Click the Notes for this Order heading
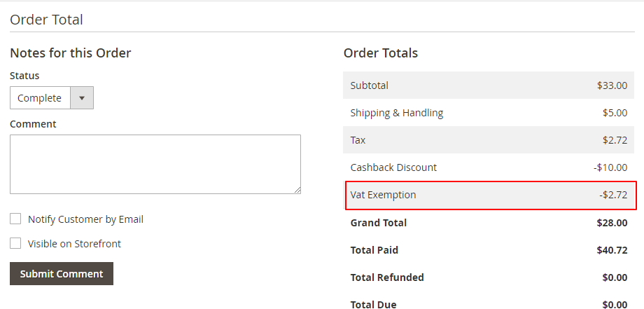 coord(71,53)
